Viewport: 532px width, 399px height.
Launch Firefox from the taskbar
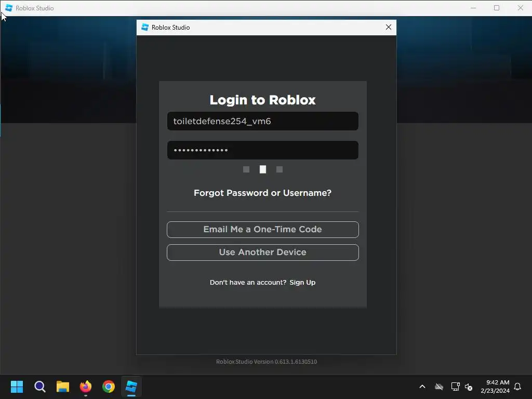coord(86,387)
